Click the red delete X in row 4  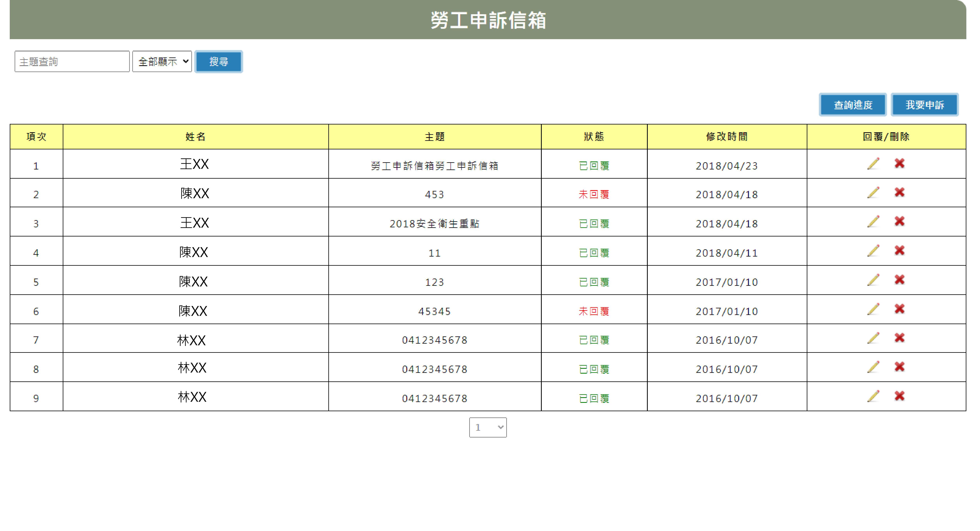[x=899, y=251]
